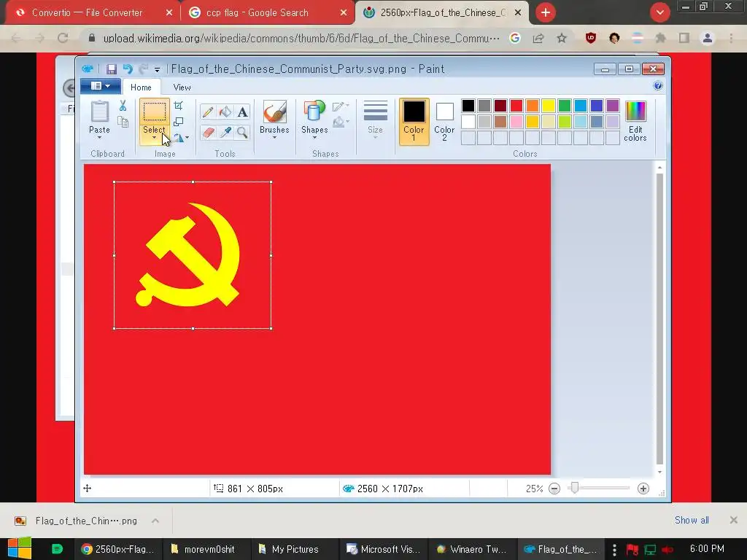
Task: Click the Copy icon in Clipboard group
Action: (123, 122)
